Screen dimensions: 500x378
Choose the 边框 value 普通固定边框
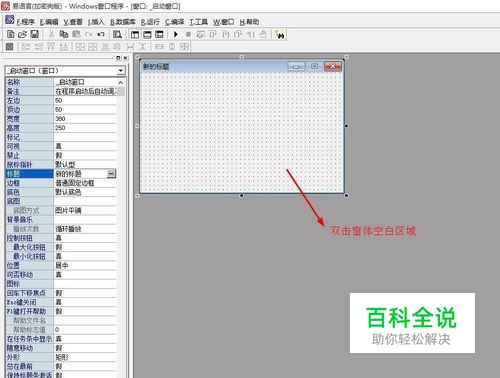click(x=85, y=183)
